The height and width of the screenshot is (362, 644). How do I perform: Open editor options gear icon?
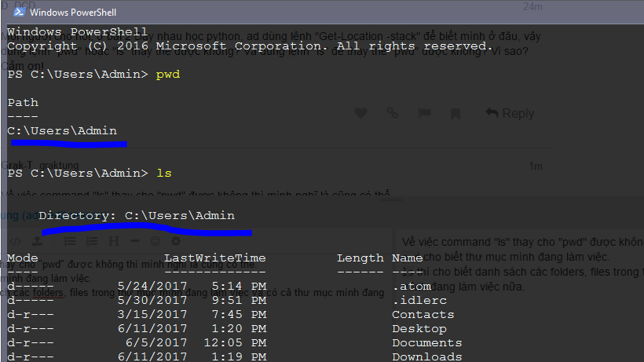[176, 241]
